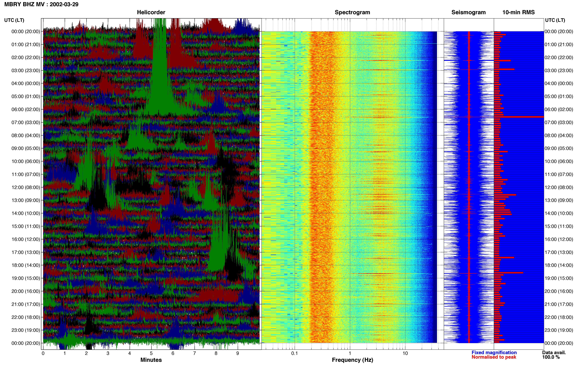Click the right-axis time label "01:00 (21:00)"
This screenshot has width=588, height=368.
(x=559, y=45)
